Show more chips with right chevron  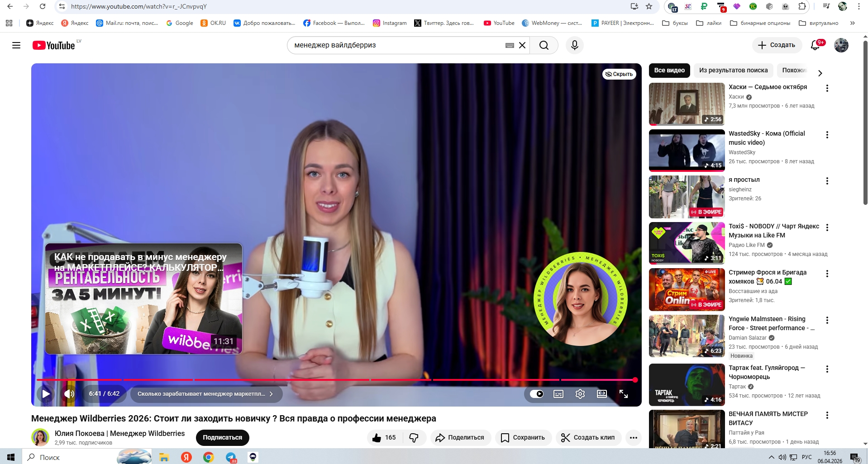[820, 73]
